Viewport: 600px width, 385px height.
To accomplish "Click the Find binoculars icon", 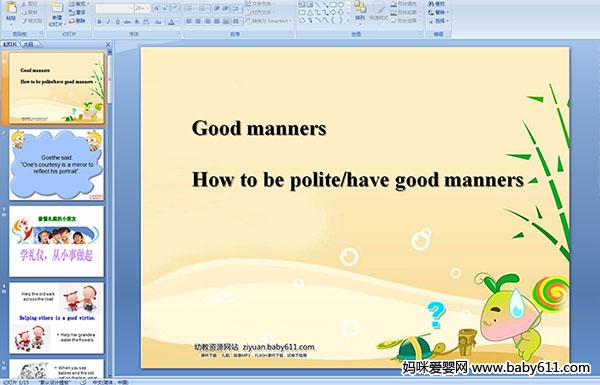I will pos(431,4).
